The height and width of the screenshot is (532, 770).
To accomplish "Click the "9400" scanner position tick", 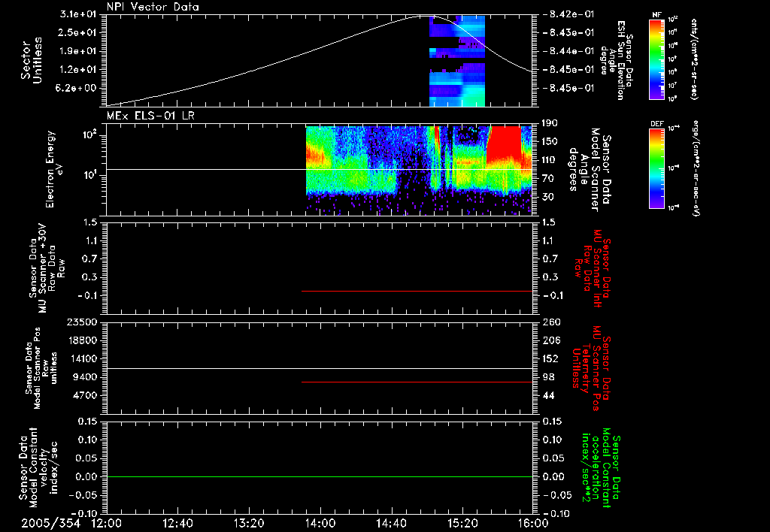I will (84, 377).
